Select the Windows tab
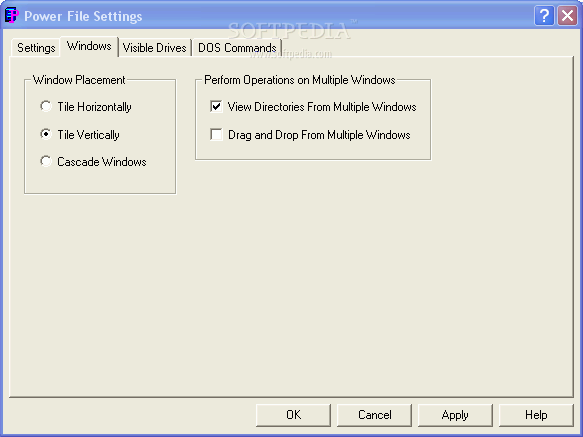 point(89,46)
